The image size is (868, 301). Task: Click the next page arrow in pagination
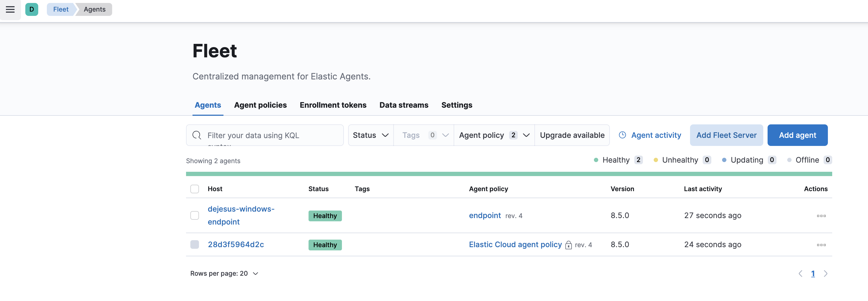point(825,273)
